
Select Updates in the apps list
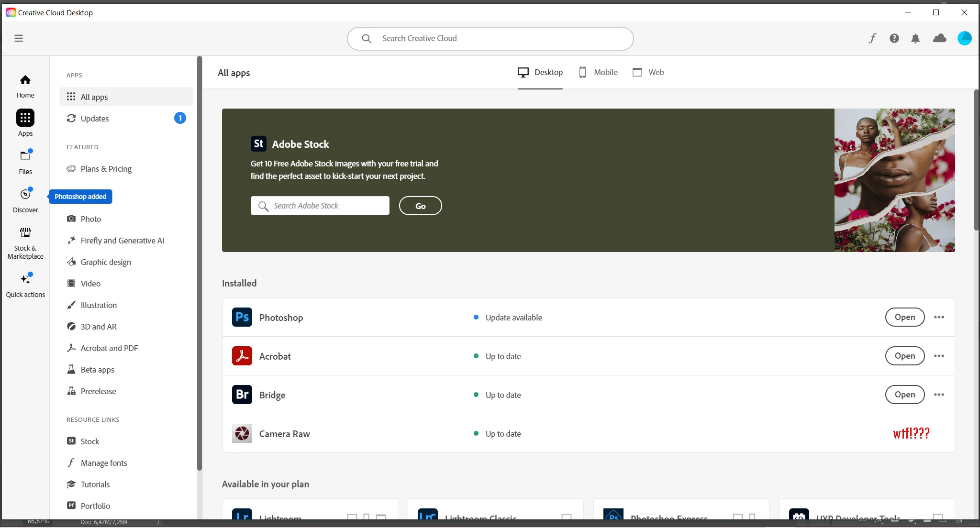(x=95, y=119)
